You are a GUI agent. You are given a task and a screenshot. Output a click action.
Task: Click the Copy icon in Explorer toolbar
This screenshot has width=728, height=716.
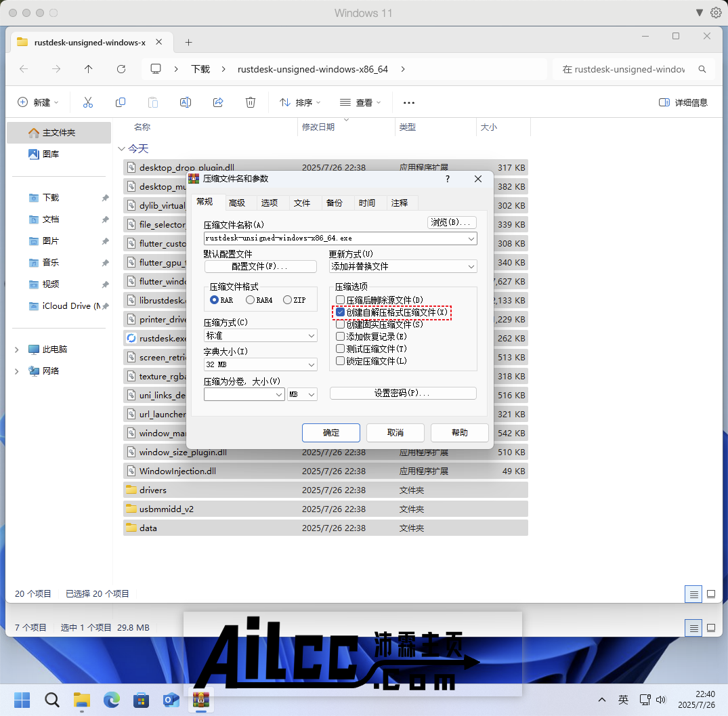pos(121,102)
